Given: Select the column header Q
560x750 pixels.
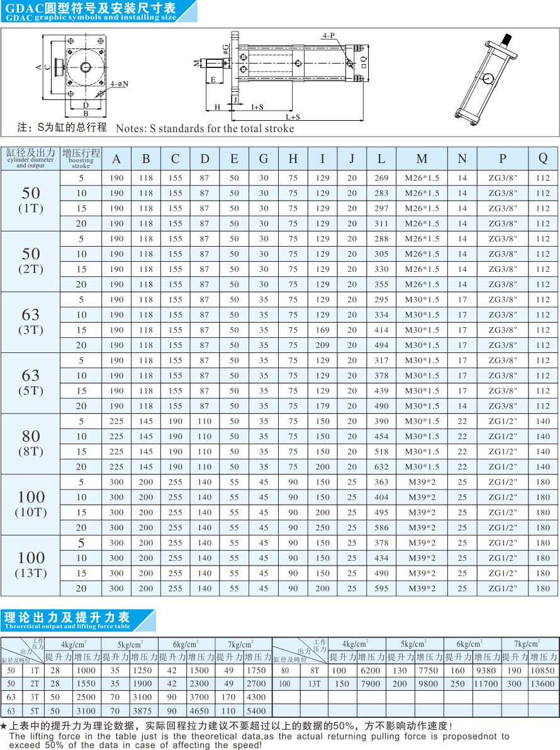Looking at the screenshot, I should click(x=542, y=159).
